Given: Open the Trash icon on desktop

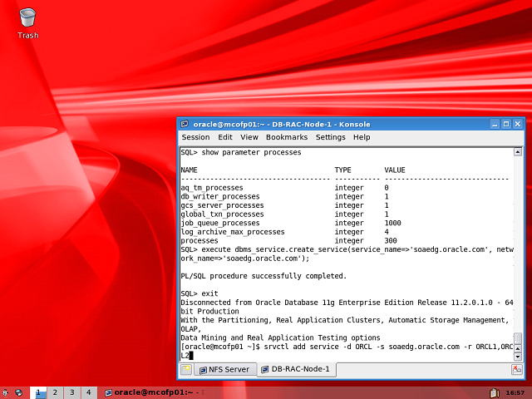Looking at the screenshot, I should [27, 19].
